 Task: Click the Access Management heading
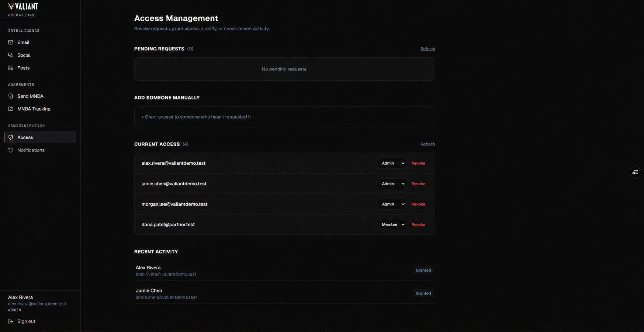(x=176, y=18)
